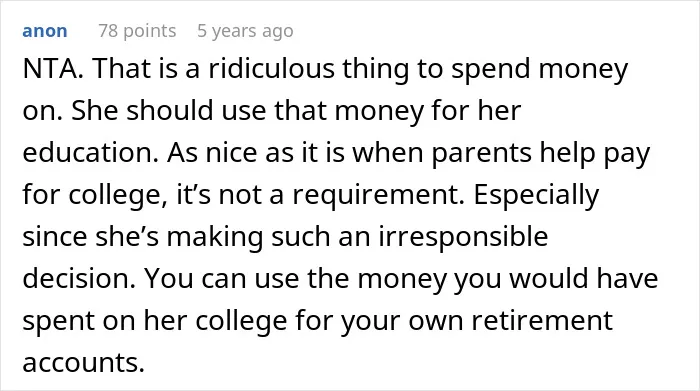700x391 pixels.
Task: Click the 78 points score label
Action: pos(138,31)
